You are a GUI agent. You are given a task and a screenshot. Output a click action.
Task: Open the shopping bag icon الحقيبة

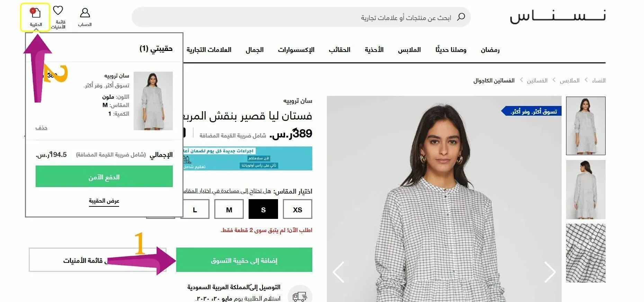pos(35,17)
